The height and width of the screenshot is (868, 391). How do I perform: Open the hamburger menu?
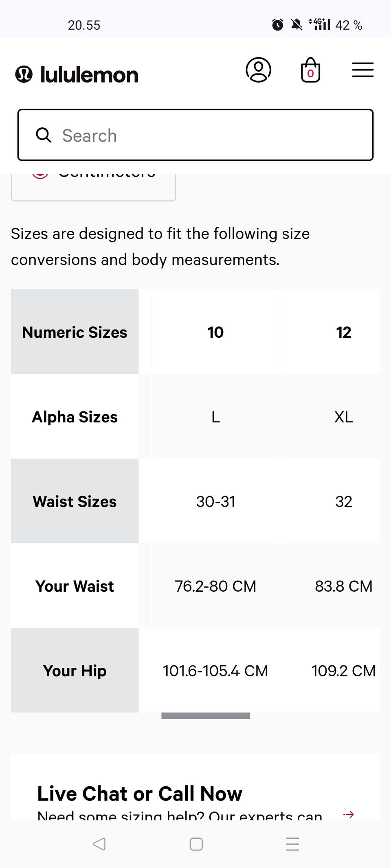point(362,70)
